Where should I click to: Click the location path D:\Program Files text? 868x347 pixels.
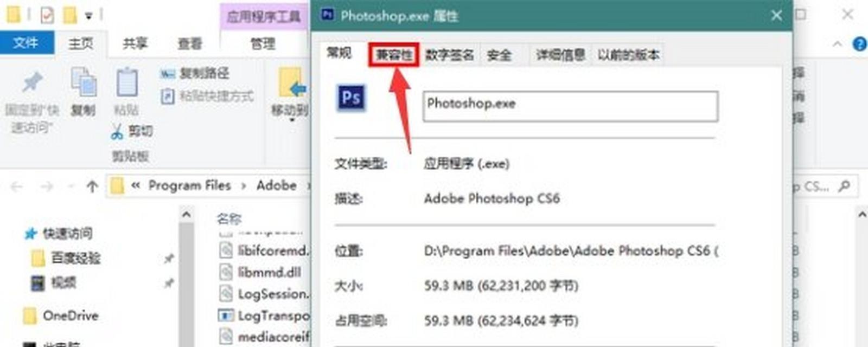pyautogui.click(x=571, y=251)
